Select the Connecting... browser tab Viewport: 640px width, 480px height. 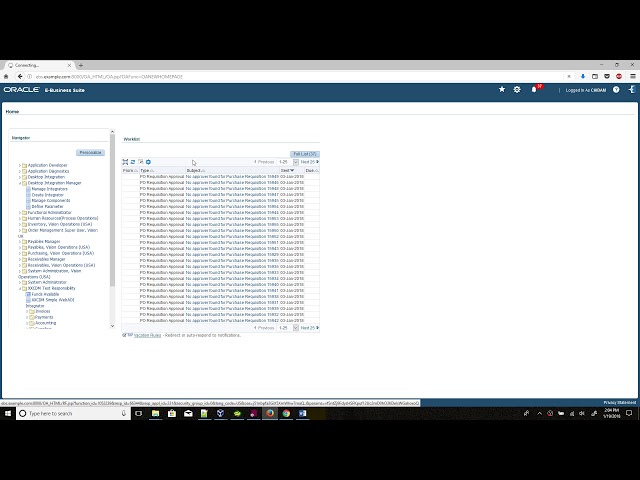(x=39, y=65)
